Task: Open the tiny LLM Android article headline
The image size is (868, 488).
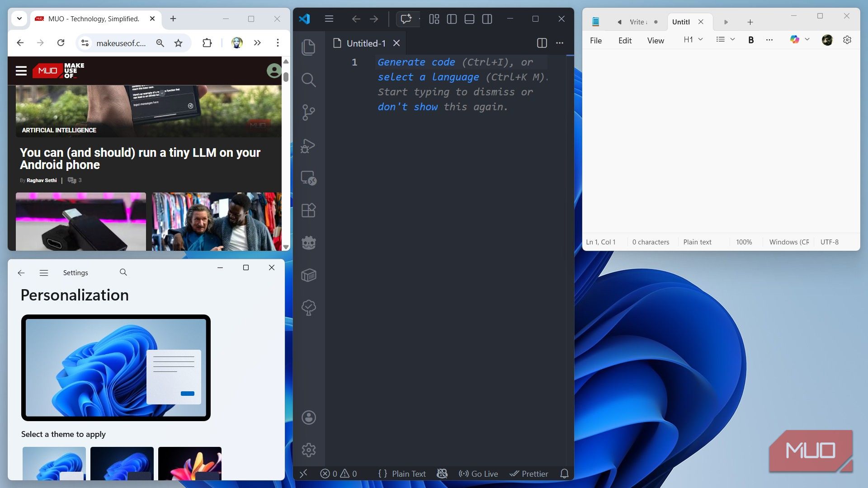Action: pyautogui.click(x=140, y=159)
